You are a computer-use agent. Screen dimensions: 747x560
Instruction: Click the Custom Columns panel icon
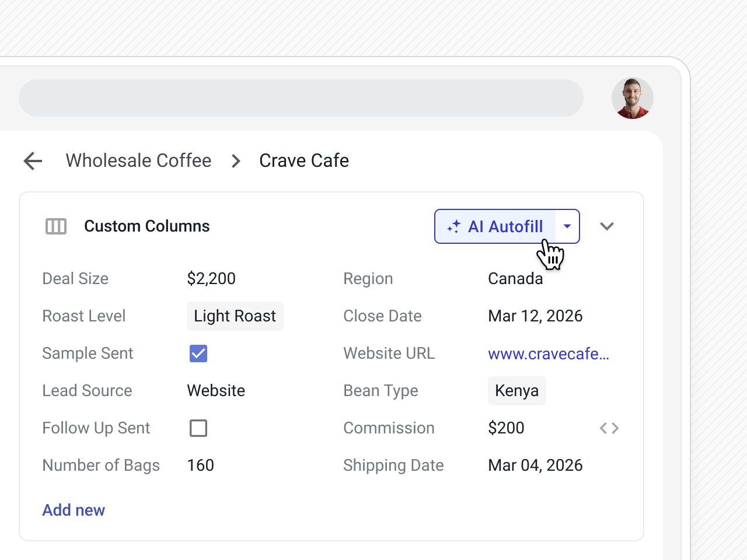56,226
